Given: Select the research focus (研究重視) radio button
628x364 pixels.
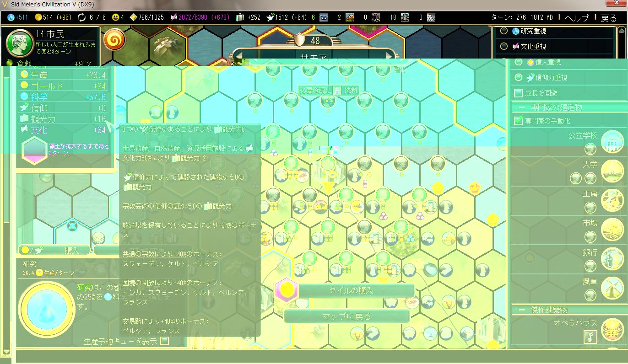Looking at the screenshot, I should click(504, 31).
